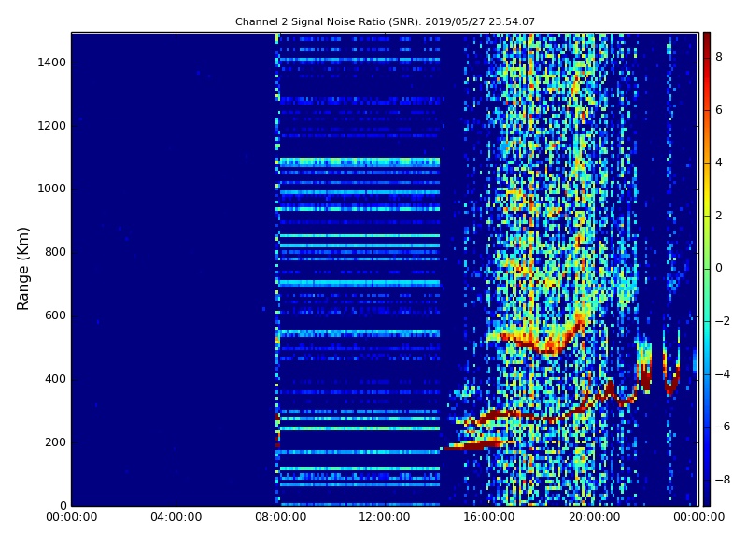Viewport: 747px width, 560px height.
Task: Click the y-axis tick label "200"
Action: point(55,441)
